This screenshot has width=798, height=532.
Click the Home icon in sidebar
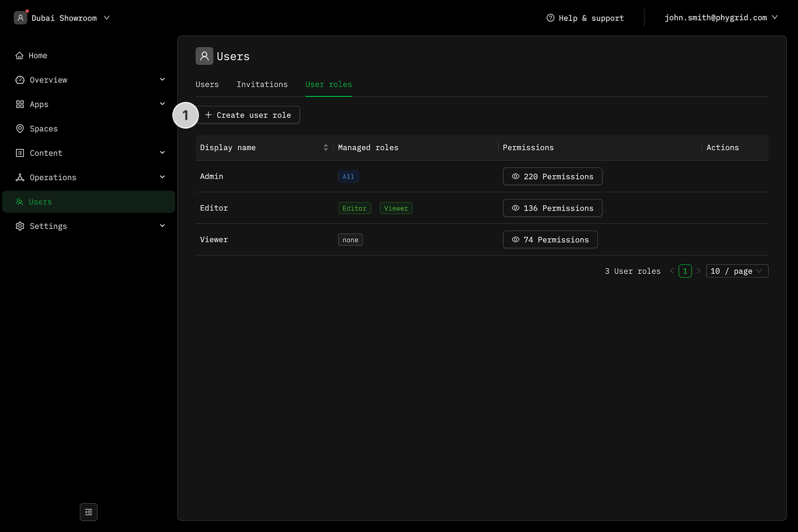(x=19, y=55)
